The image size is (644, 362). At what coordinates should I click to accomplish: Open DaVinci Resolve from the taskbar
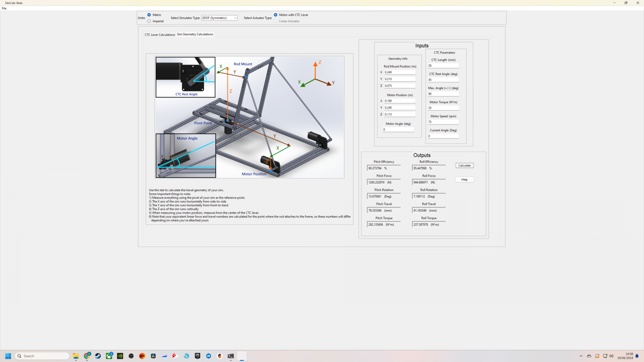pyautogui.click(x=153, y=356)
